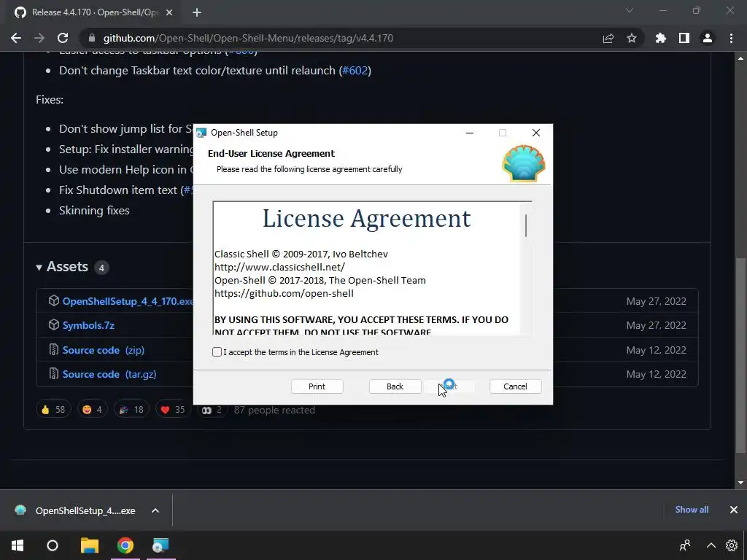Screen dimensions: 747x560
Task: Reload the GitHub release page
Action: point(63,38)
